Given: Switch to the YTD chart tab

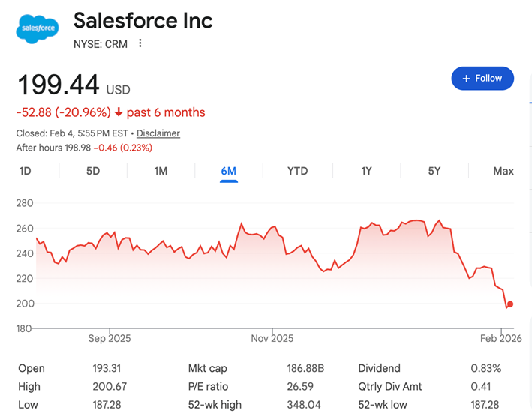Looking at the screenshot, I should [297, 171].
